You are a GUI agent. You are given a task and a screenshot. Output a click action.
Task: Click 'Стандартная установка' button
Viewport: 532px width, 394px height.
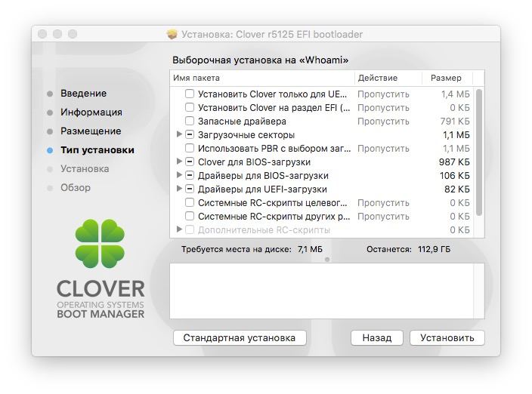[x=240, y=337]
